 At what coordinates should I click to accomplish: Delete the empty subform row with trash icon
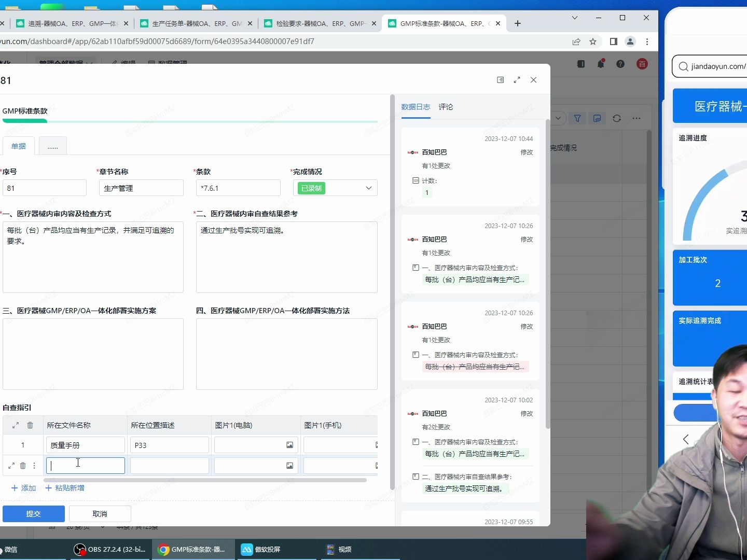point(22,465)
